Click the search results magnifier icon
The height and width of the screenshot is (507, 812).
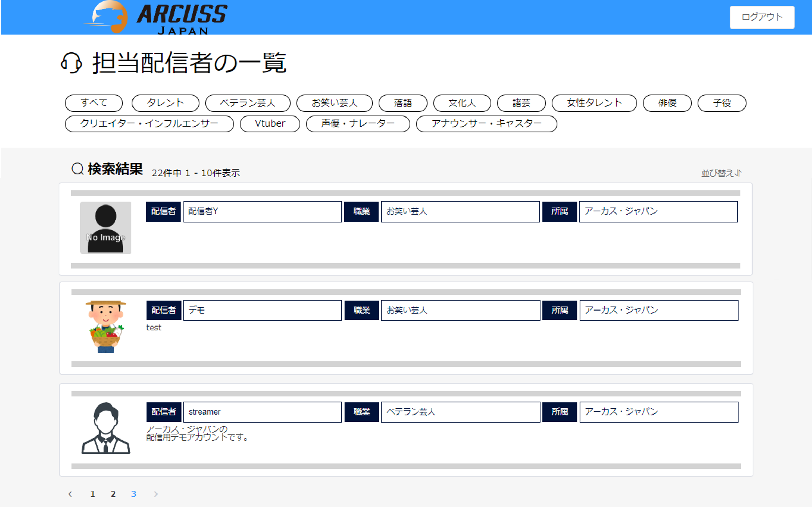[78, 169]
